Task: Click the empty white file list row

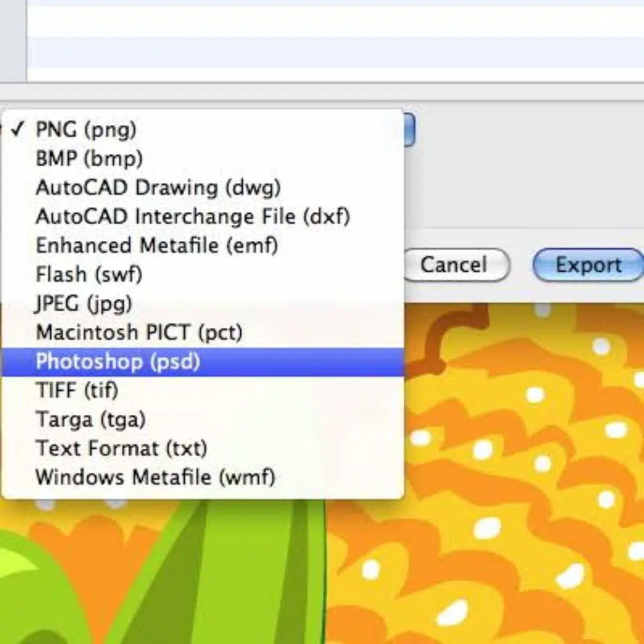Action: click(335, 23)
